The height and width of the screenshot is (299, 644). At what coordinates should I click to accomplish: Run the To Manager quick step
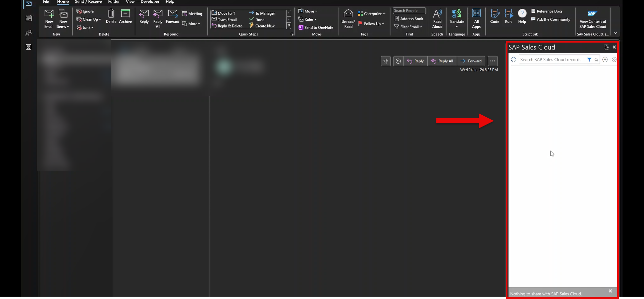262,13
